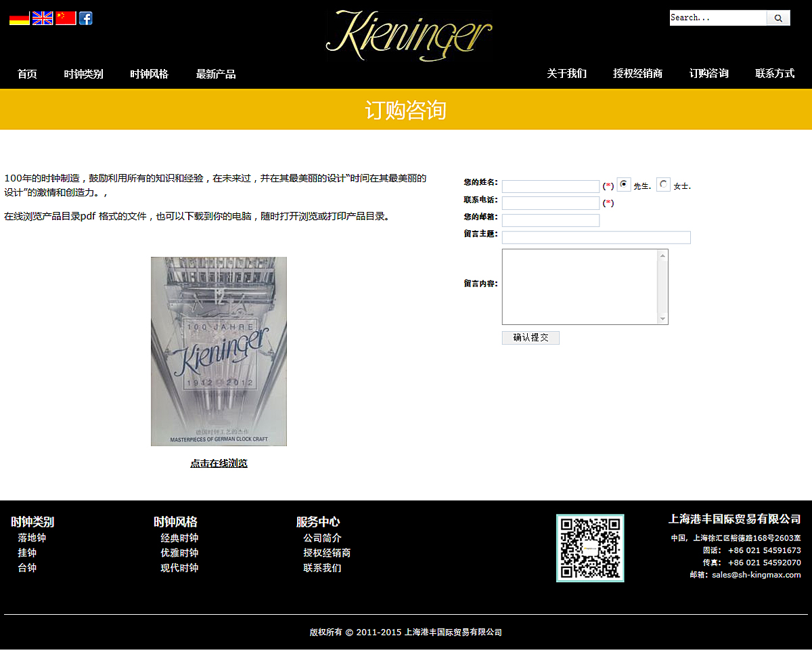This screenshot has width=812, height=650.
Task: Click the footer 时钟风格 heading
Action: (175, 522)
